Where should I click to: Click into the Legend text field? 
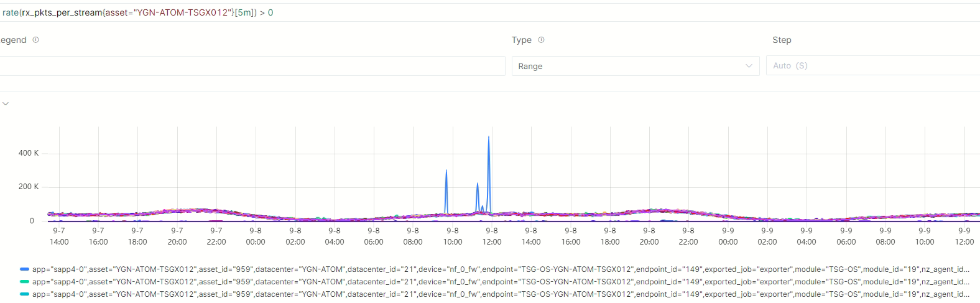[x=249, y=66]
